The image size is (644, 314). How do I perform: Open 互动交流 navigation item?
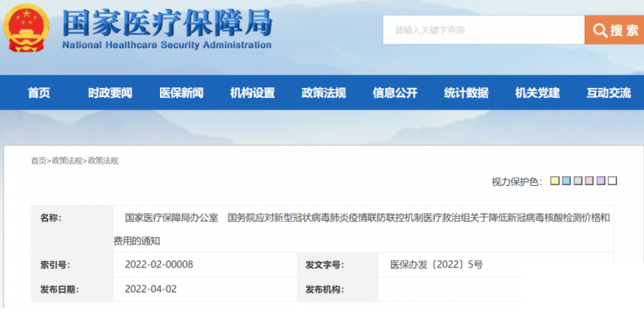tap(609, 93)
